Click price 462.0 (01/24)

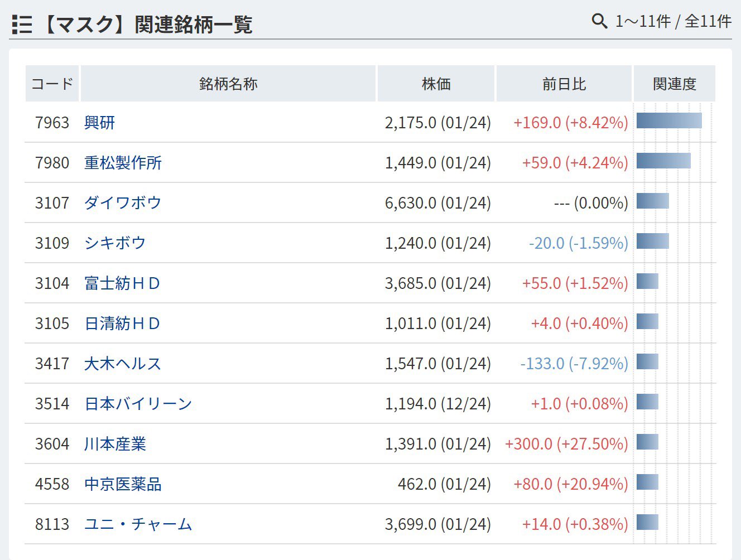(445, 484)
